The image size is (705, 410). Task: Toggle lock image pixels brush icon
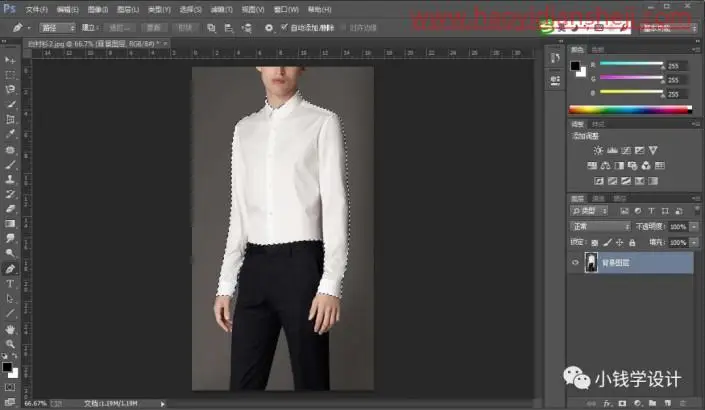[607, 243]
